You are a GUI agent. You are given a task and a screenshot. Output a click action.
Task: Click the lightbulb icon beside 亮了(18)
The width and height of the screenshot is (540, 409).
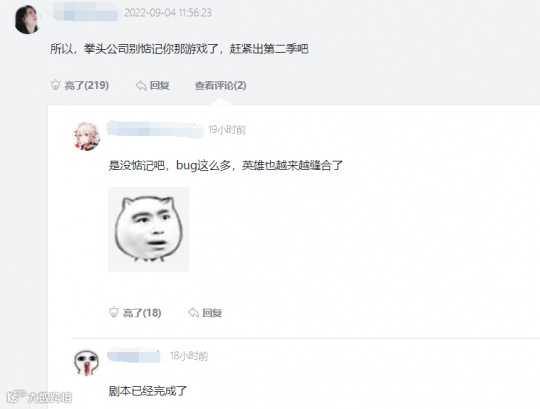coord(114,312)
